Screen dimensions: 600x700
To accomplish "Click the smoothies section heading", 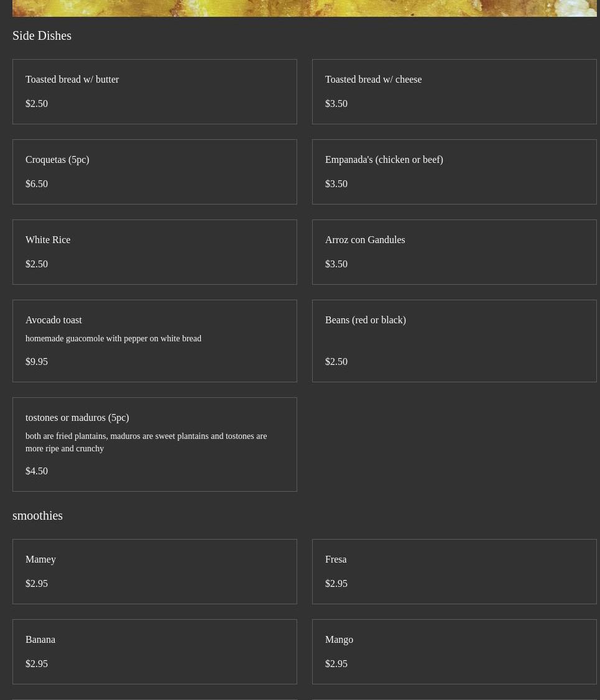I will click(x=37, y=515).
